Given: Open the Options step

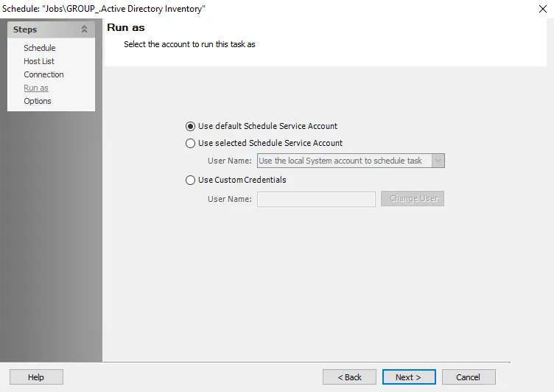Looking at the screenshot, I should coord(38,101).
